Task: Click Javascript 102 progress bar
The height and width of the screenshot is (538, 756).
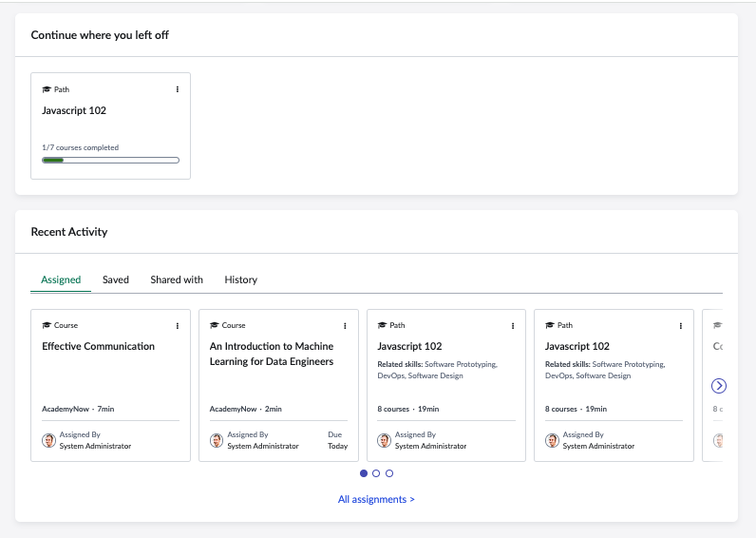Action: coord(110,161)
